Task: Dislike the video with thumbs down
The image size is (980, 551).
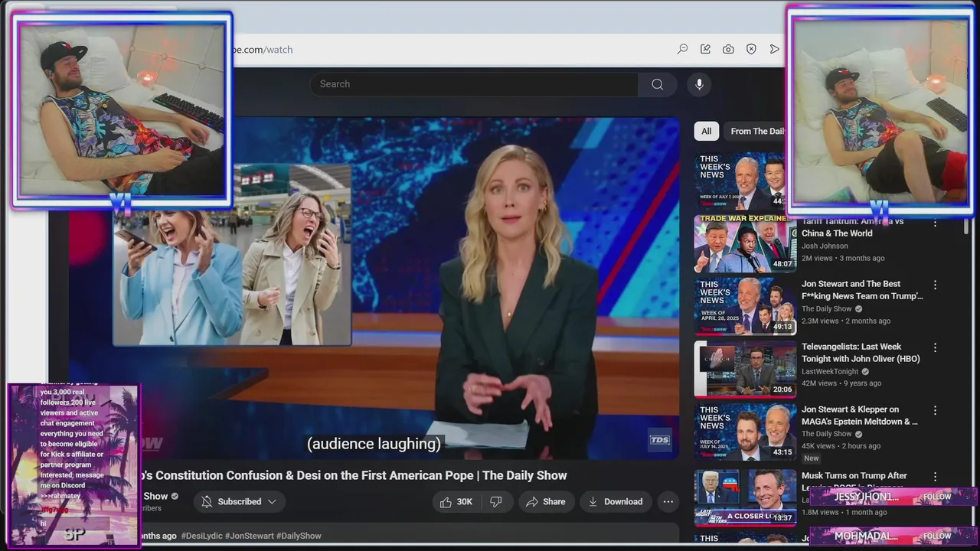Action: (x=496, y=502)
